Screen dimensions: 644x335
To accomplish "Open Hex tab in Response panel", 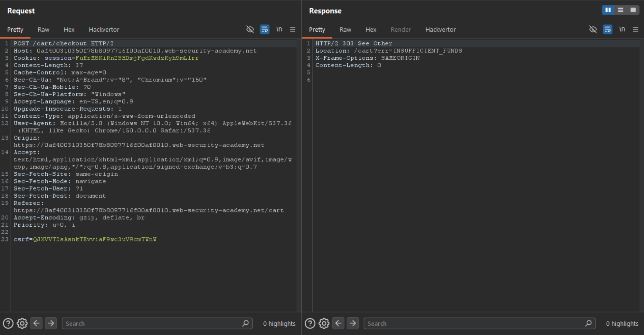I will coord(371,30).
